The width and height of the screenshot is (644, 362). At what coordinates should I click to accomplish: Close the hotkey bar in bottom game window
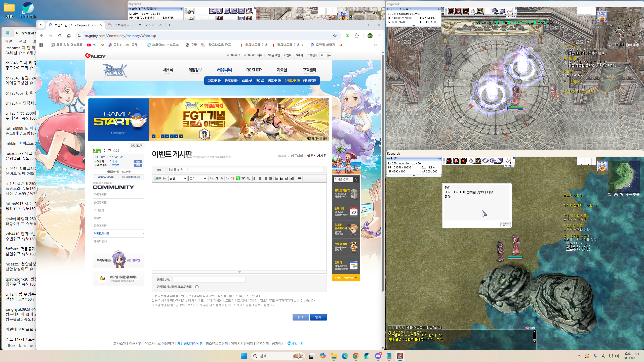514,158
